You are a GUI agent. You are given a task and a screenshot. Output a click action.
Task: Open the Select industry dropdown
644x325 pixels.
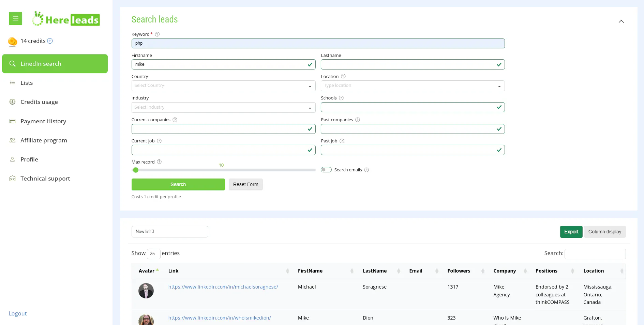(x=223, y=107)
